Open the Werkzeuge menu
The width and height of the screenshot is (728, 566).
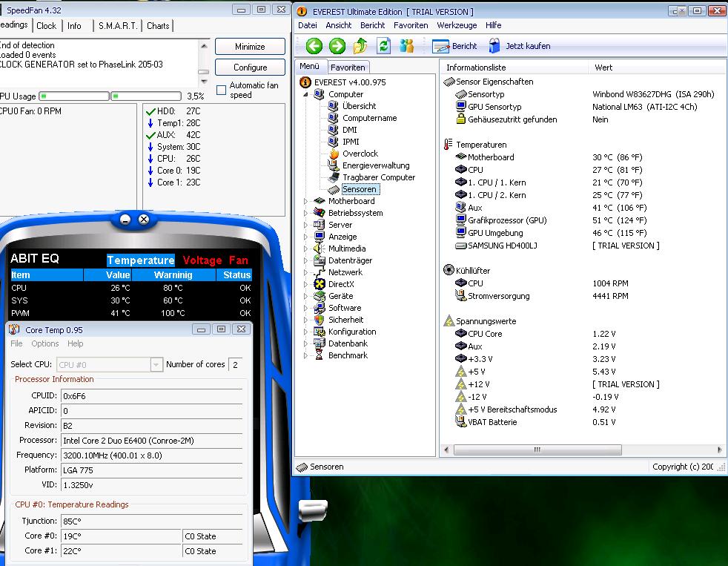pyautogui.click(x=457, y=25)
